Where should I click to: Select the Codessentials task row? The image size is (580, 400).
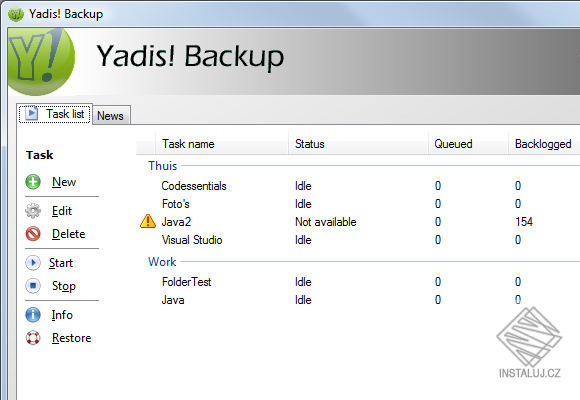358,186
